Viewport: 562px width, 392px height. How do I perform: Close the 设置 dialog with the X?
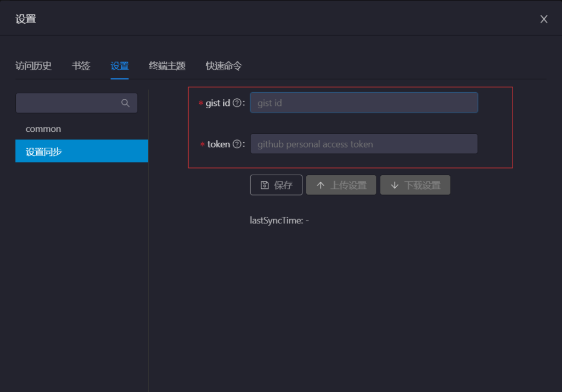click(544, 19)
